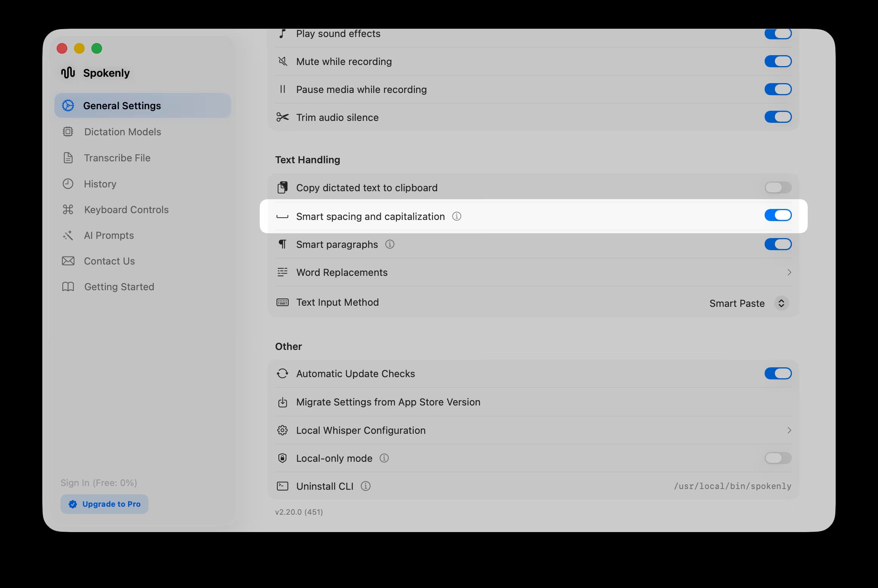
Task: Click the Local Whisper Configuration gear icon
Action: pos(283,430)
